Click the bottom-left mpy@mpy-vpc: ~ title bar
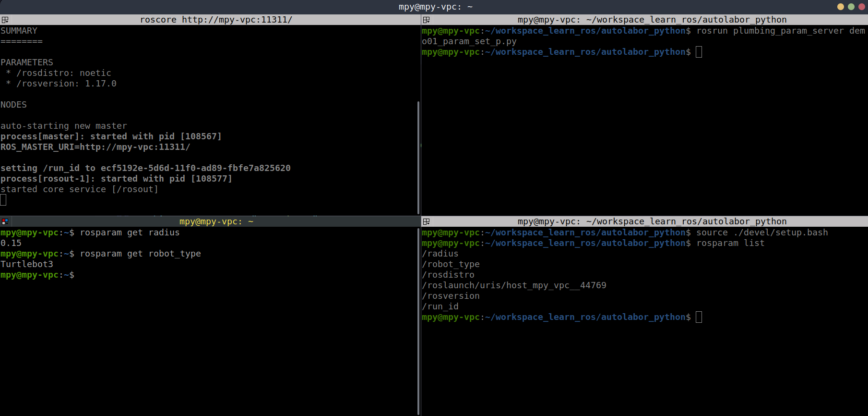This screenshot has width=868, height=416. pos(216,221)
